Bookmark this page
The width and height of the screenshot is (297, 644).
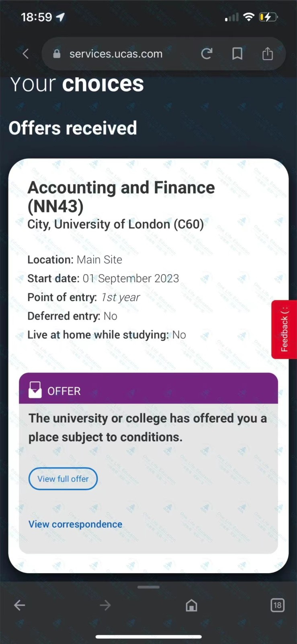[x=237, y=54]
